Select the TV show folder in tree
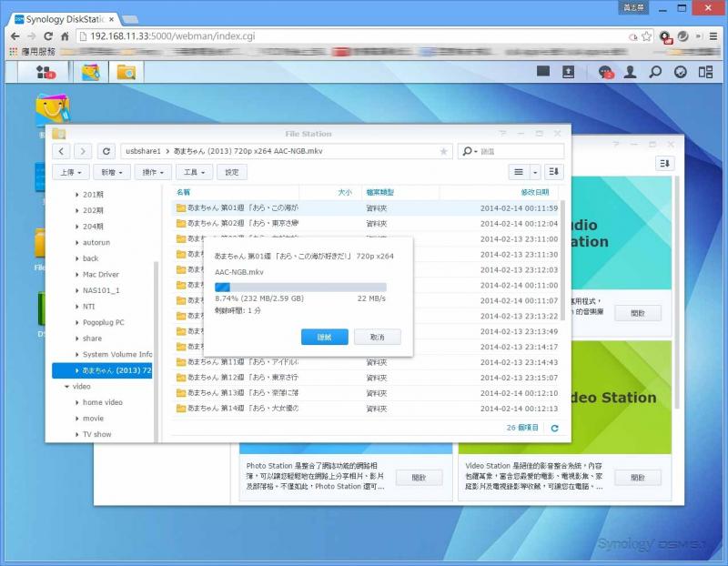This screenshot has width=728, height=566. point(97,434)
